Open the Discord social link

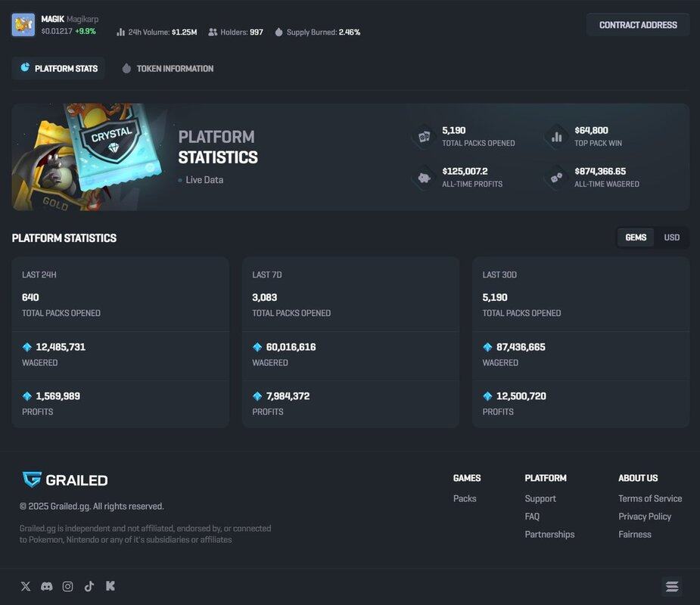point(46,586)
